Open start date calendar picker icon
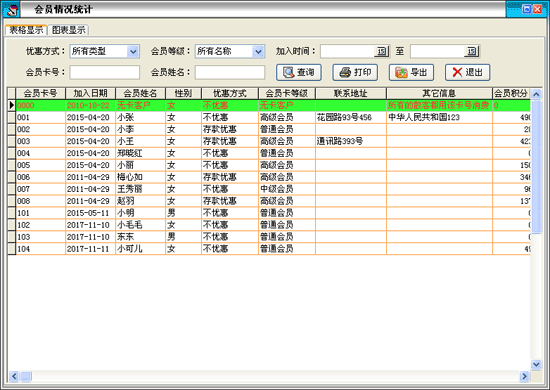This screenshot has height=390, width=550. pyautogui.click(x=382, y=51)
